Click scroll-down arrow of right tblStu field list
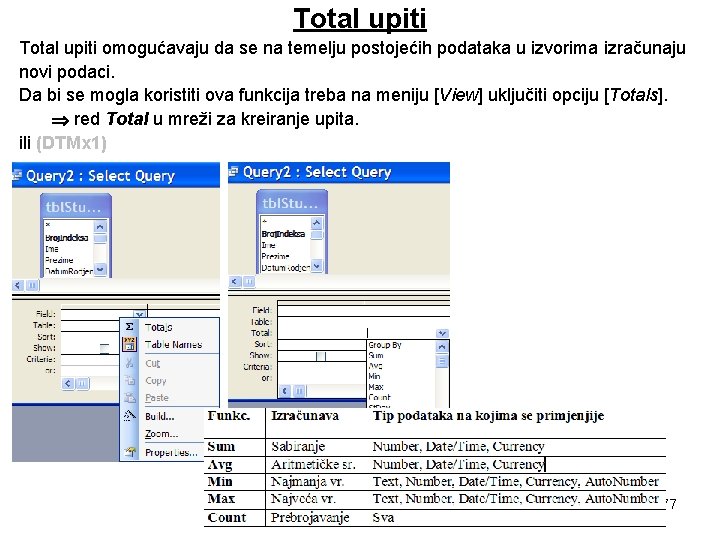This screenshot has width=720, height=540. 317,265
